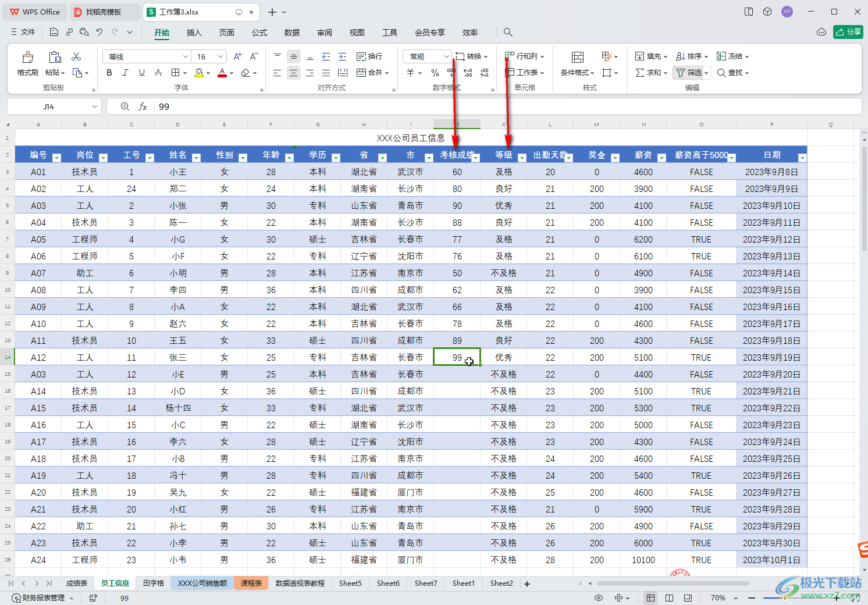Increase decimal places
Screen dimensions: 868x605
click(x=468, y=73)
